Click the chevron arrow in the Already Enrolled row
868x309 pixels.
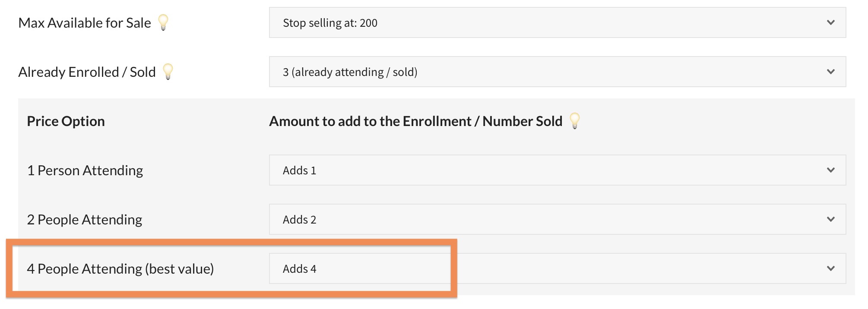830,72
